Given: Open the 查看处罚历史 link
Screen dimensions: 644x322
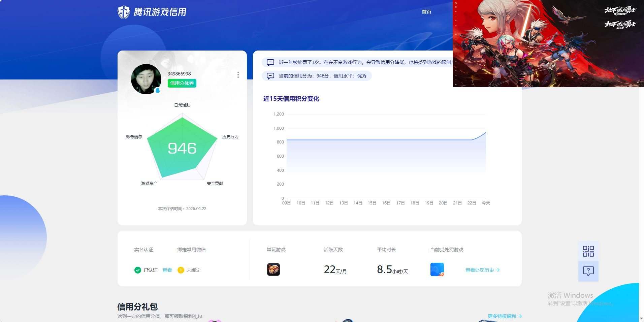Looking at the screenshot, I should coord(482,270).
